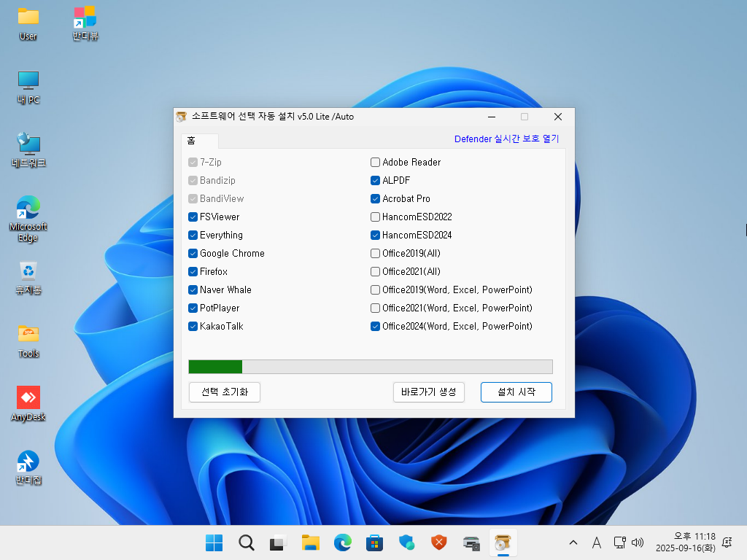The image size is (747, 560).
Task: Toggle the Google Chrome checkbox
Action: (193, 253)
